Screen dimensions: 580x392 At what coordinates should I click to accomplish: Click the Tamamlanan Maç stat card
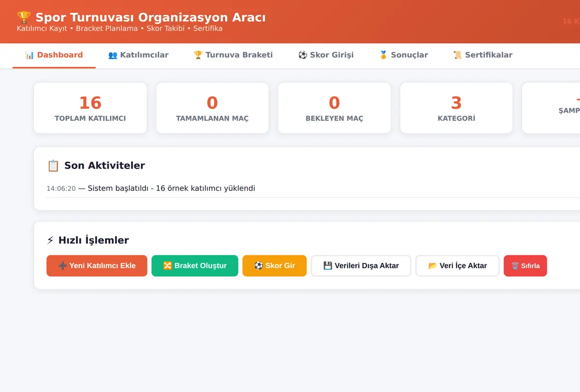point(212,108)
